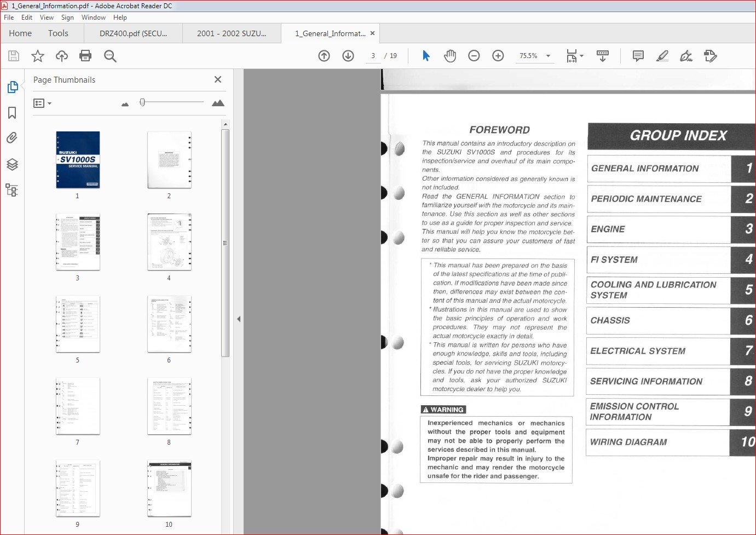Open the Bookmarks sidebar panel
756x535 pixels.
point(12,113)
